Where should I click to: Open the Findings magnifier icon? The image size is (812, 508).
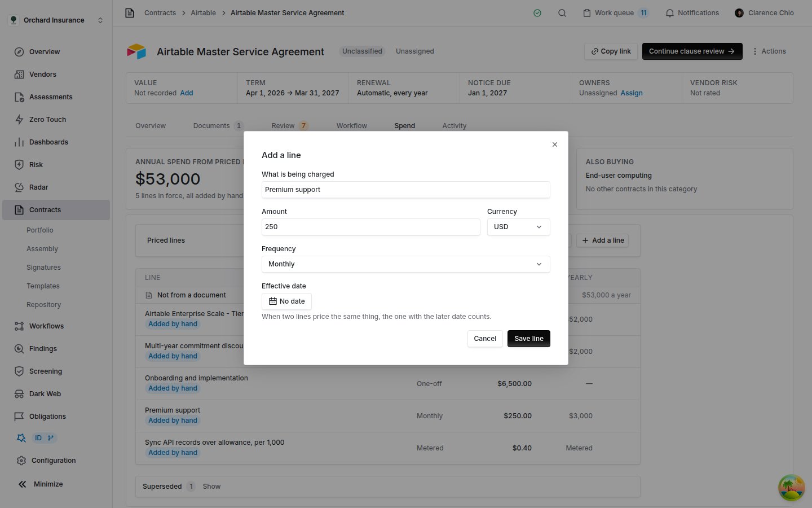coord(19,349)
